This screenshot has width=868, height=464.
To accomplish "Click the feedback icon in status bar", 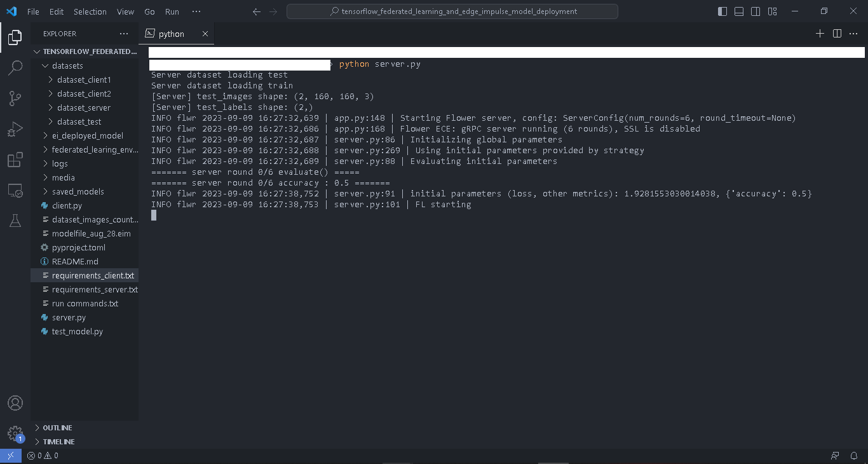I will 835,456.
